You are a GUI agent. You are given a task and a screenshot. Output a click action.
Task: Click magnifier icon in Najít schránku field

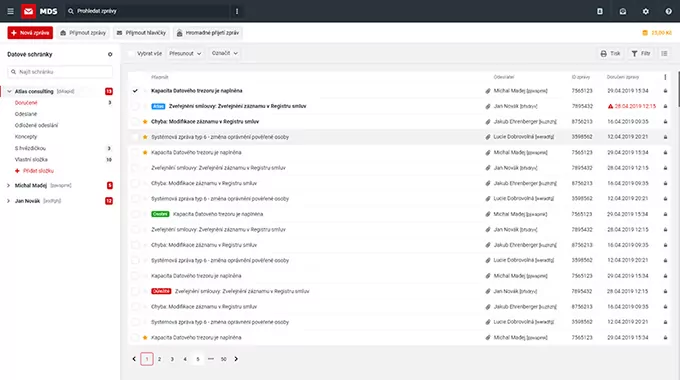click(13, 72)
